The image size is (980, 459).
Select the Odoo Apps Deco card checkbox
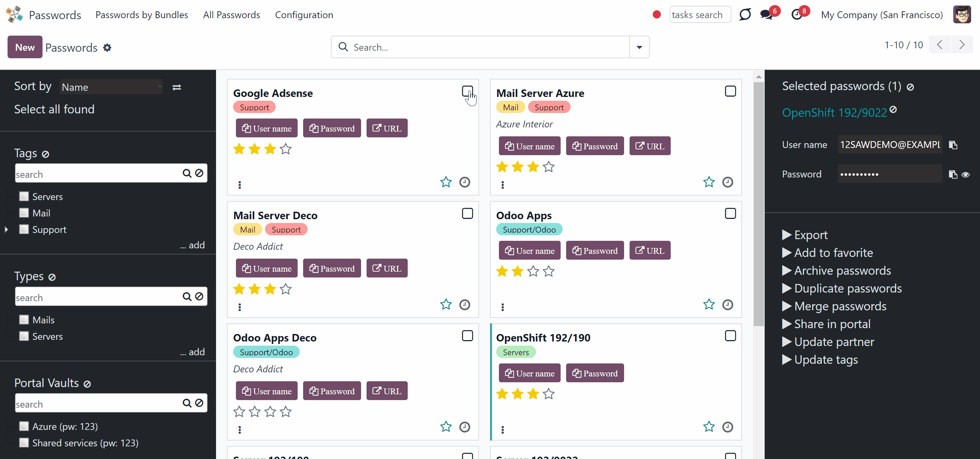467,336
